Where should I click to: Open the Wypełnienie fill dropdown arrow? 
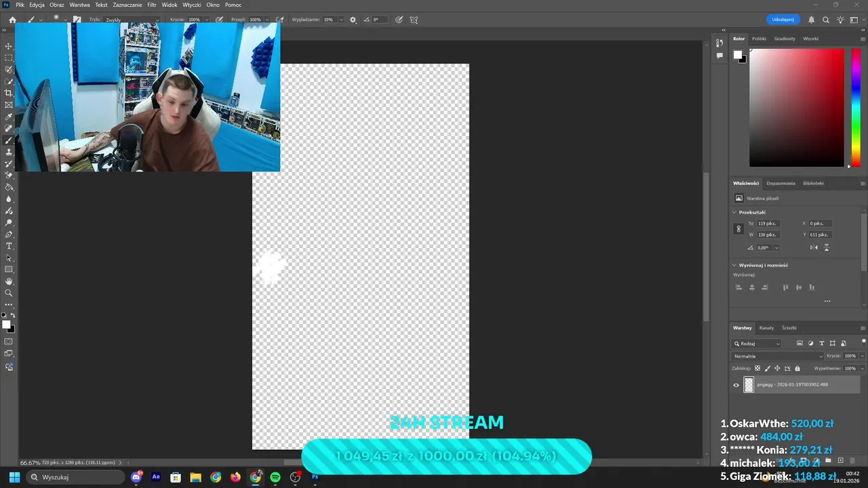click(862, 368)
